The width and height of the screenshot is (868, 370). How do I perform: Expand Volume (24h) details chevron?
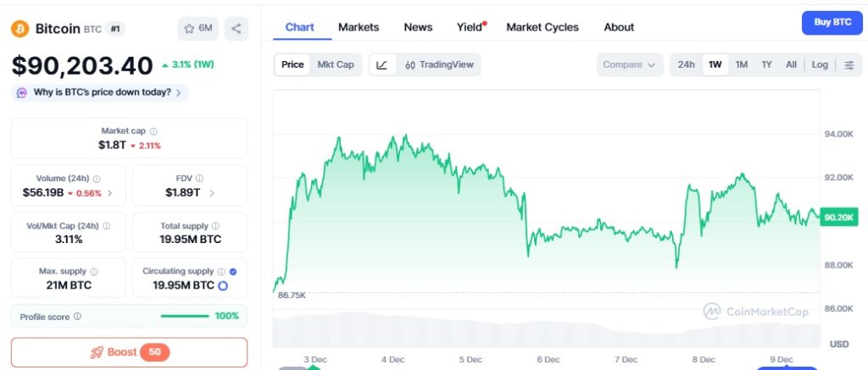pos(110,193)
